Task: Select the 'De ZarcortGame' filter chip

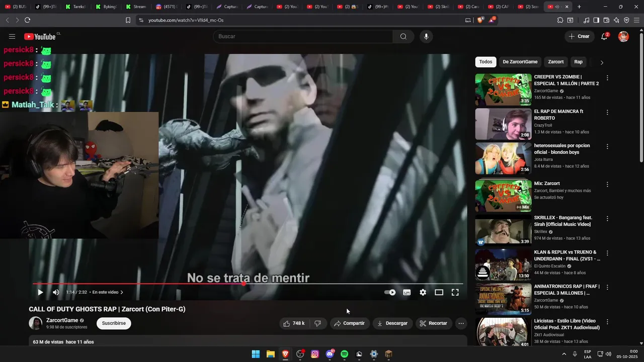Action: coord(520,62)
